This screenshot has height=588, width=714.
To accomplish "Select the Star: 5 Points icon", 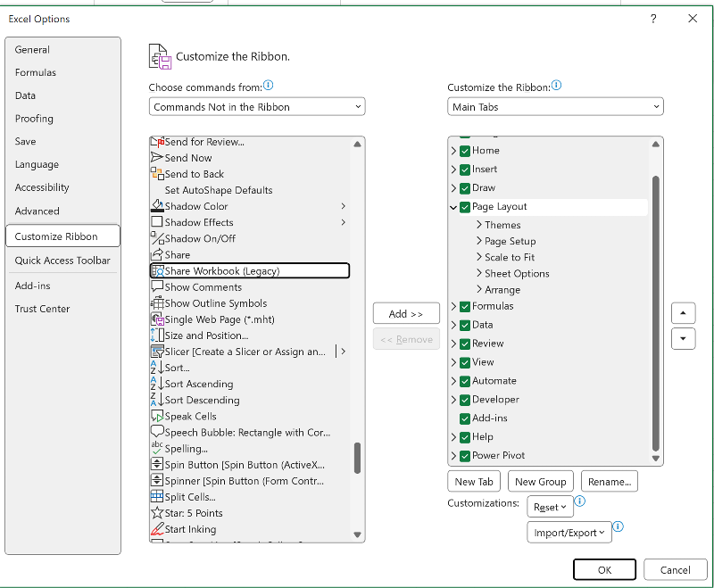I will tap(157, 513).
